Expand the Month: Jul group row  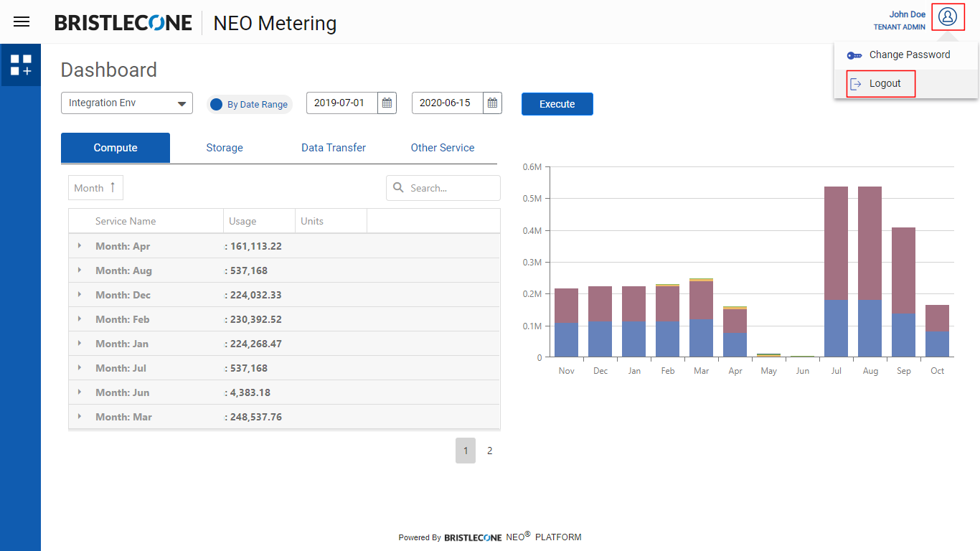point(80,368)
